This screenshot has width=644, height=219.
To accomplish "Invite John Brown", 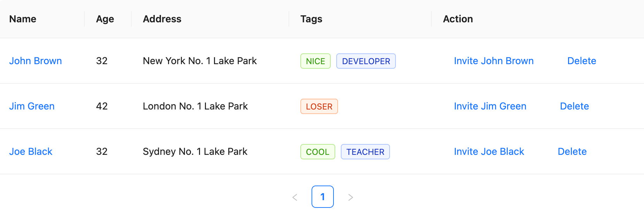I will coord(494,61).
